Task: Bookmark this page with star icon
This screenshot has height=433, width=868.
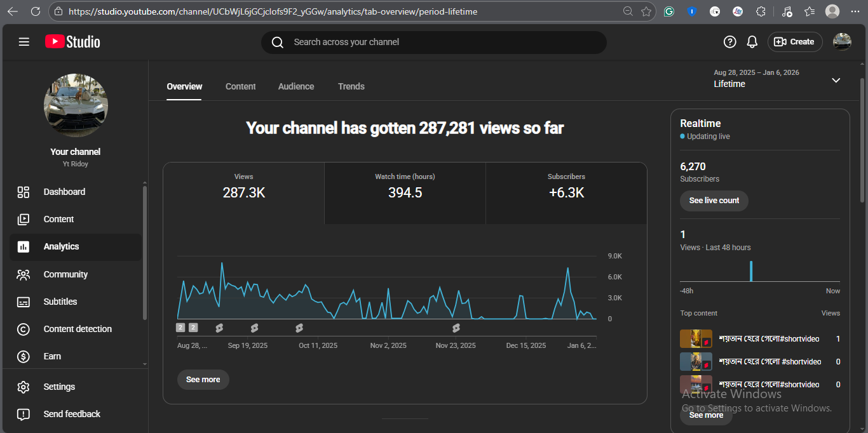Action: [646, 11]
